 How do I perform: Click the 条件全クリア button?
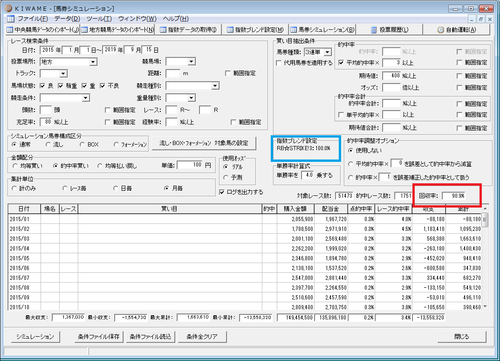click(x=202, y=337)
